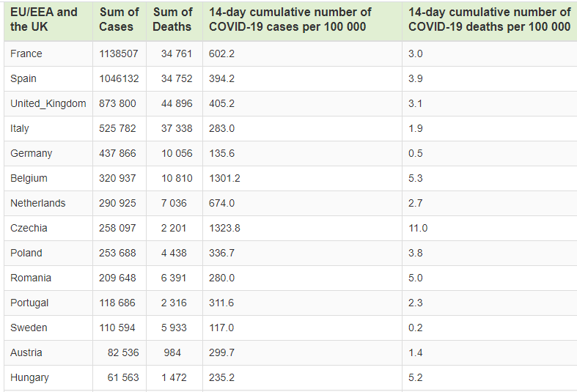The height and width of the screenshot is (392, 577).
Task: Select the Portugal country cell
Action: click(x=48, y=303)
